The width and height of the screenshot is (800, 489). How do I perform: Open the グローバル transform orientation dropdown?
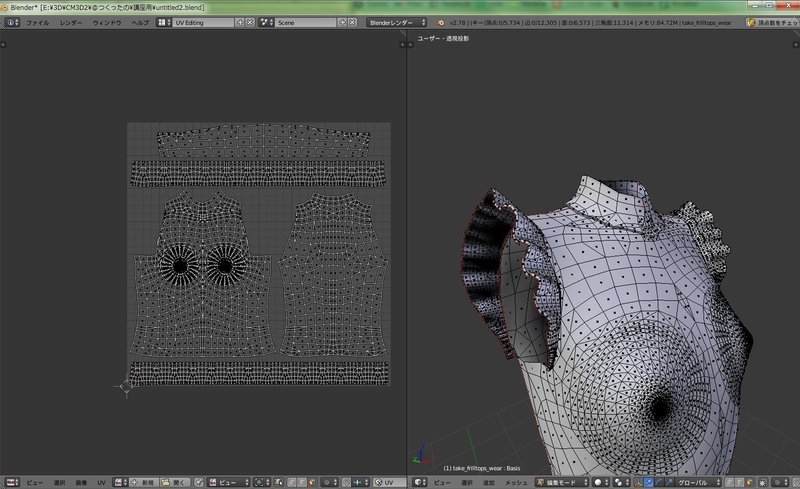click(x=698, y=482)
